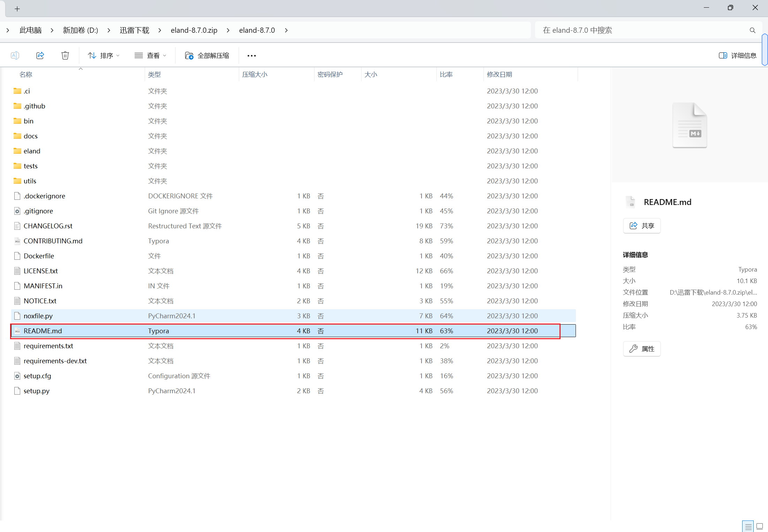Click the share icon in toolbar
This screenshot has height=532, width=768.
(40, 55)
